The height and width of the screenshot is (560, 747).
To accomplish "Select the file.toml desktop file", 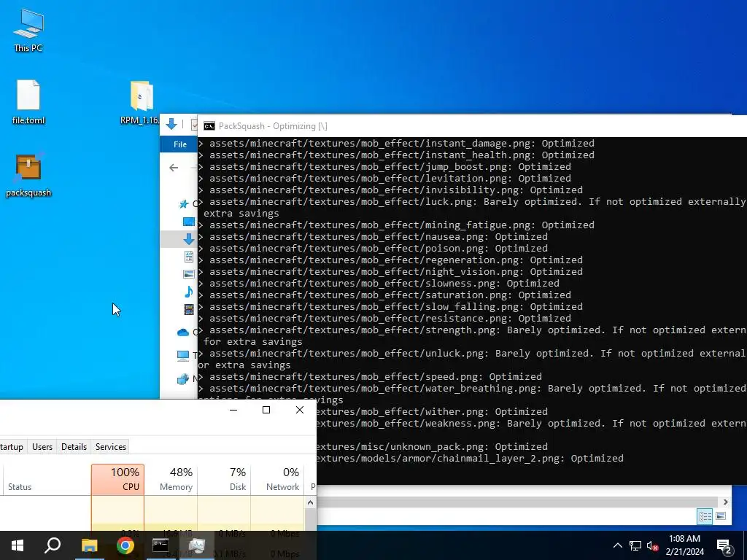I will point(28,102).
